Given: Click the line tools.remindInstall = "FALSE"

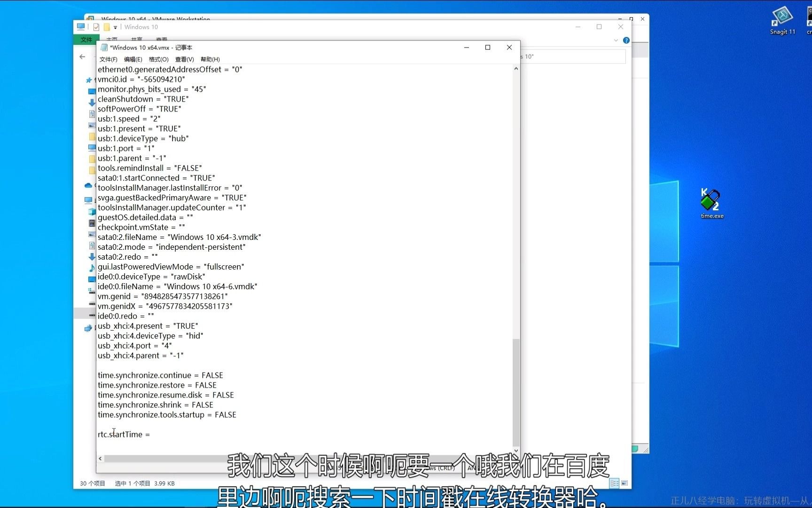Looking at the screenshot, I should tap(150, 168).
